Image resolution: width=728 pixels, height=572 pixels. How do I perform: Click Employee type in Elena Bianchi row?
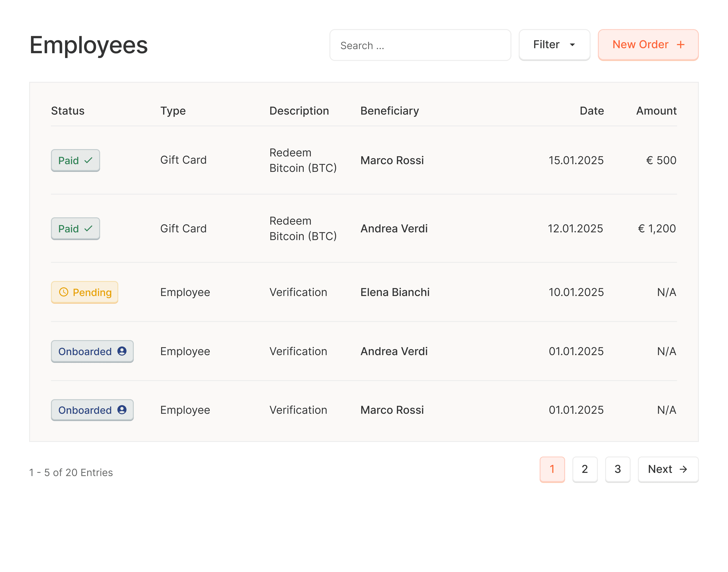point(185,292)
